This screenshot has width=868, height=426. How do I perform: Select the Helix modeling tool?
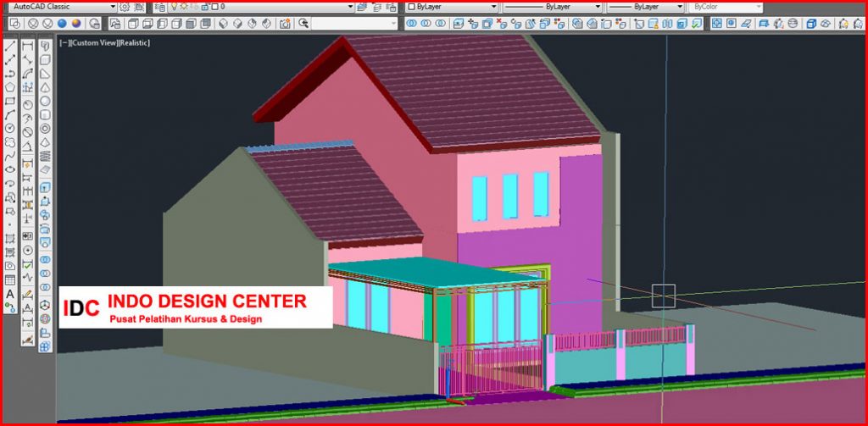46,156
